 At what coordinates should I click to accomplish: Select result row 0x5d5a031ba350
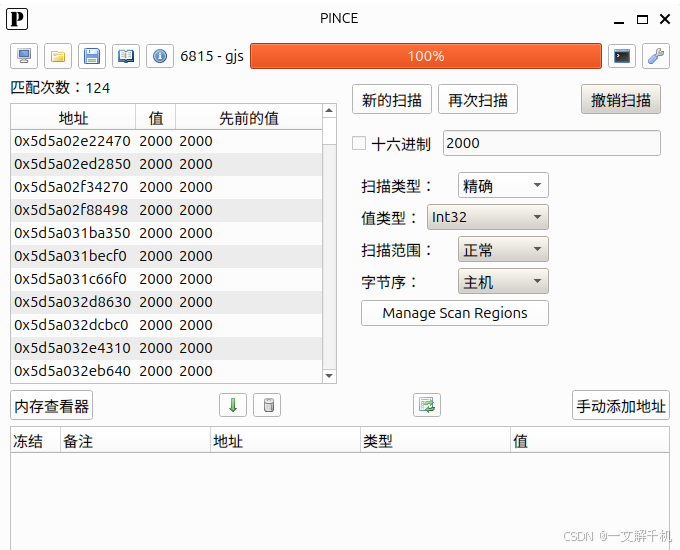(167, 233)
